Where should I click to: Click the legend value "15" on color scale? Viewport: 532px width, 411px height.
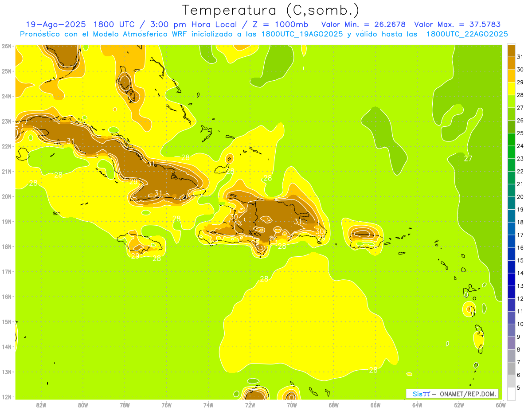[520, 260]
